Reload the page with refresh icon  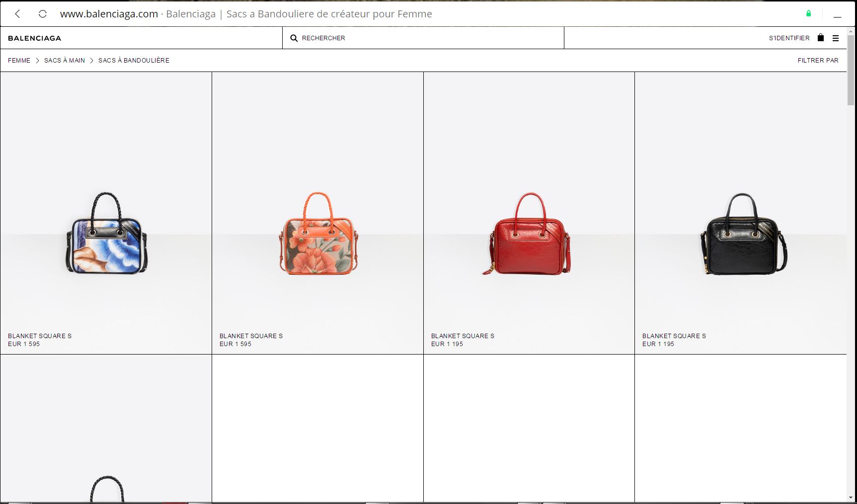point(43,14)
